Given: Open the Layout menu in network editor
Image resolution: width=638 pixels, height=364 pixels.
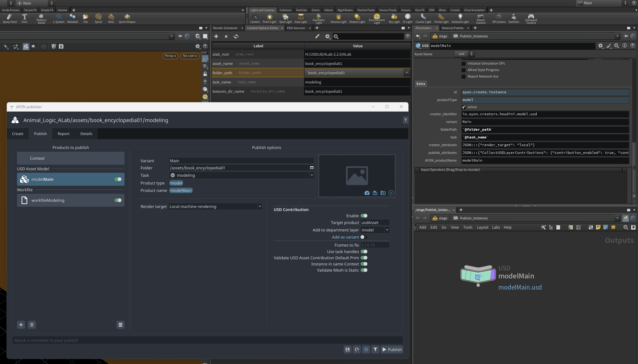Looking at the screenshot, I should click(482, 227).
